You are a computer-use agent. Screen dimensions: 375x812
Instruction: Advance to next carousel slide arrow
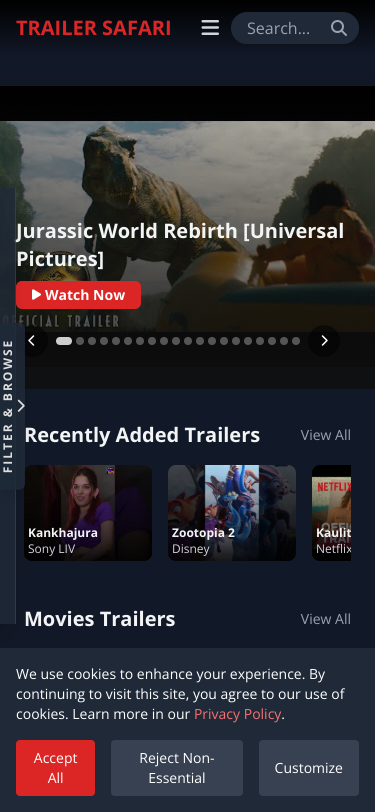click(x=324, y=341)
